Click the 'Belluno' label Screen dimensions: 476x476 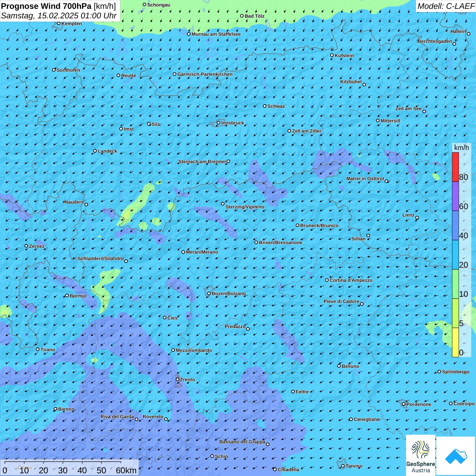350,366
